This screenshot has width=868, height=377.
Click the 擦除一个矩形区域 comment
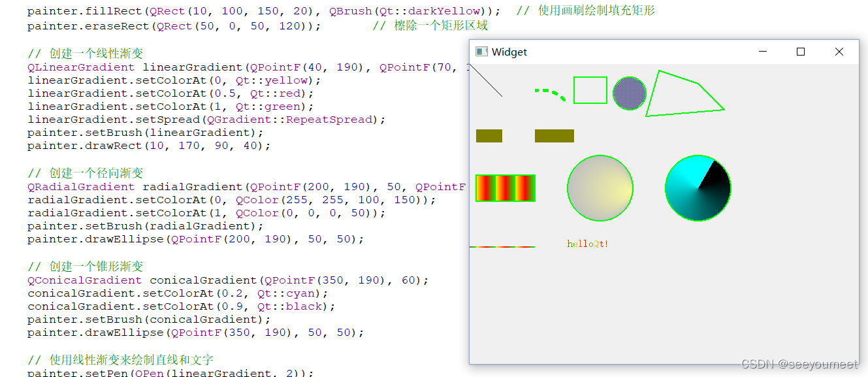pyautogui.click(x=430, y=25)
